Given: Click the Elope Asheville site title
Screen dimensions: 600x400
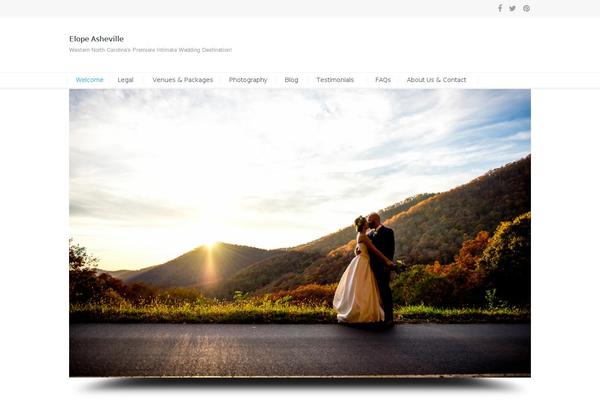Looking at the screenshot, I should (x=96, y=39).
